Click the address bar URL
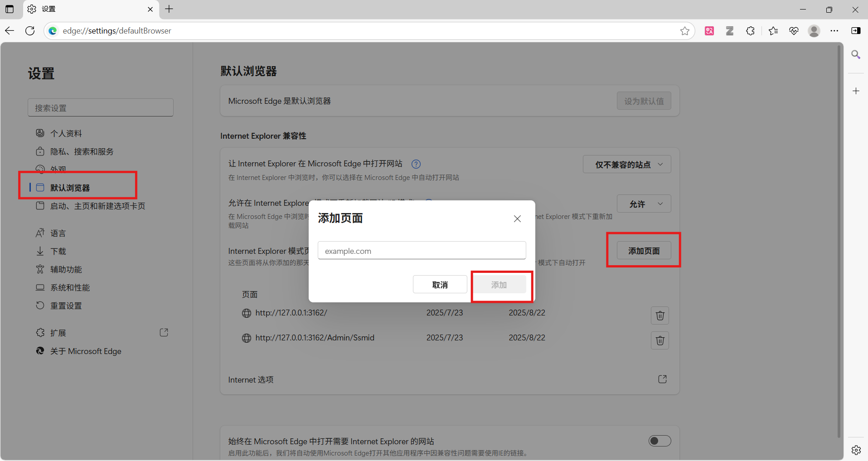868x461 pixels. click(x=117, y=31)
